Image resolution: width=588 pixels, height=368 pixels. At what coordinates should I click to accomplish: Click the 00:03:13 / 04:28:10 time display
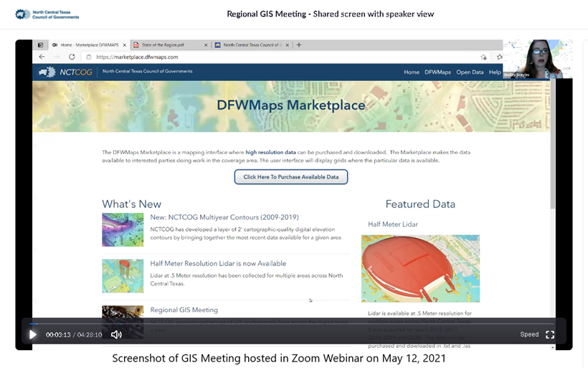[x=74, y=334]
